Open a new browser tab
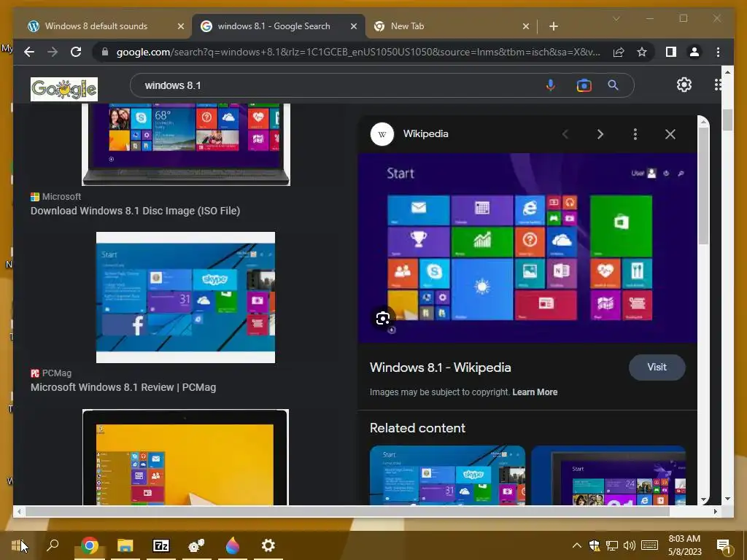This screenshot has height=560, width=747. click(553, 26)
